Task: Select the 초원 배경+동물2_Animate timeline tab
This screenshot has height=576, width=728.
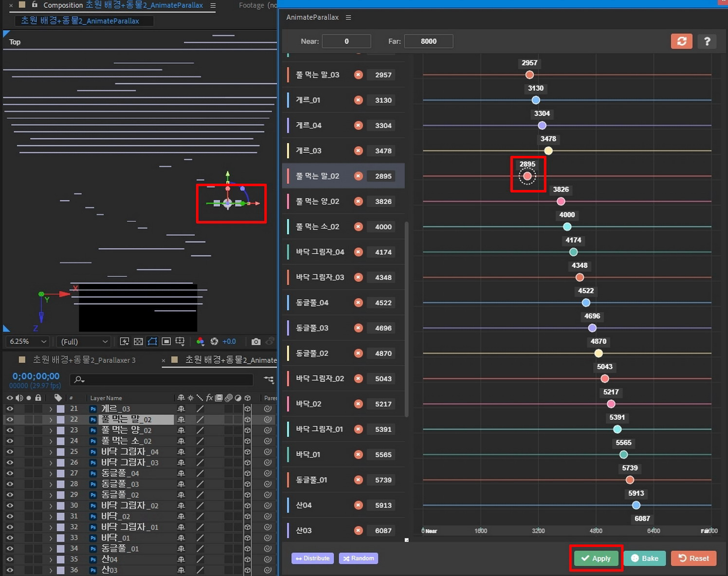Action: (x=231, y=360)
